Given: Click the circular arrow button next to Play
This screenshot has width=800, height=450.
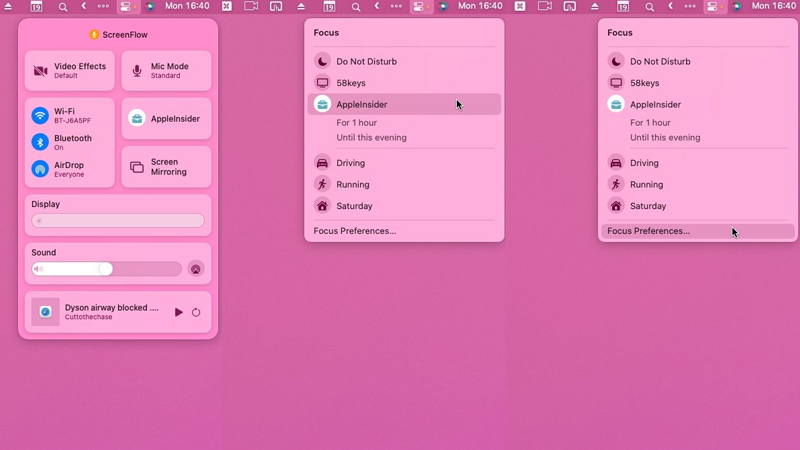Looking at the screenshot, I should point(196,312).
